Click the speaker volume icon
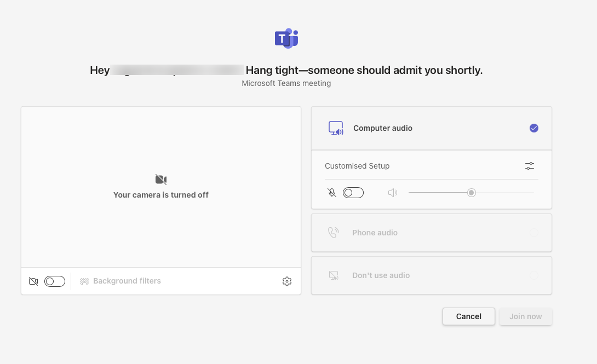 393,193
